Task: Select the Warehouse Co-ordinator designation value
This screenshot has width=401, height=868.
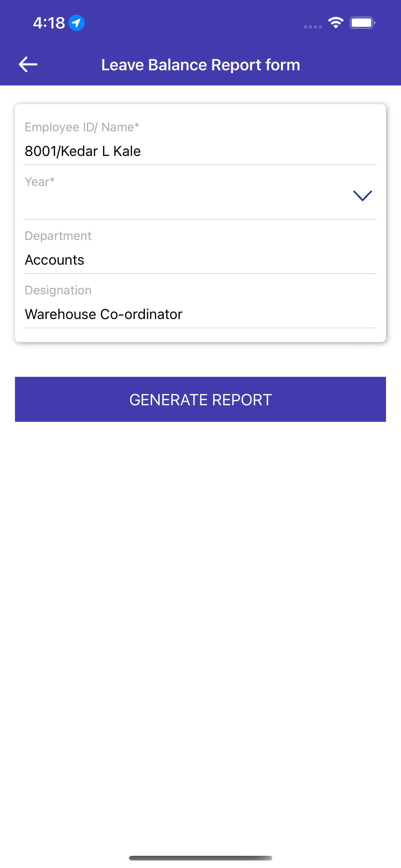Action: (x=104, y=314)
